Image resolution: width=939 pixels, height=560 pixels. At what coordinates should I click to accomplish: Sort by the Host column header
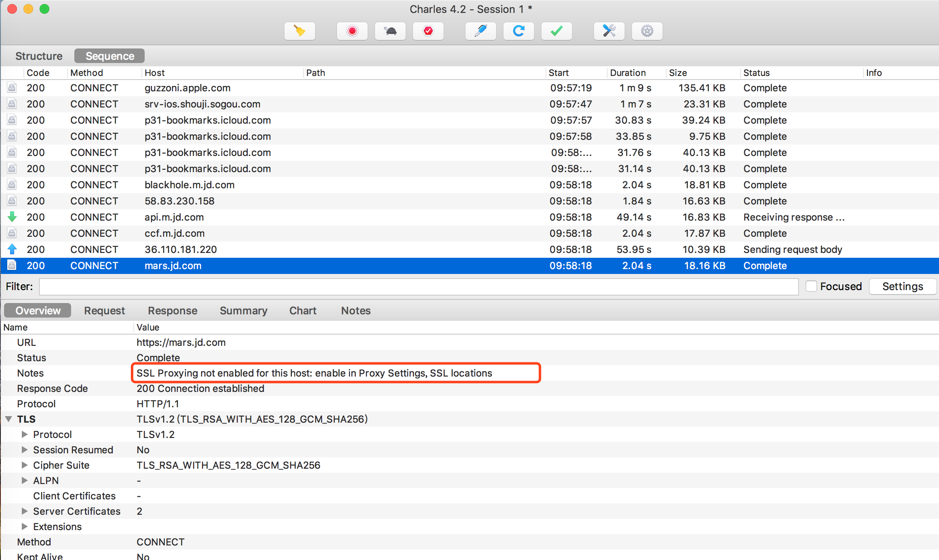(222, 73)
